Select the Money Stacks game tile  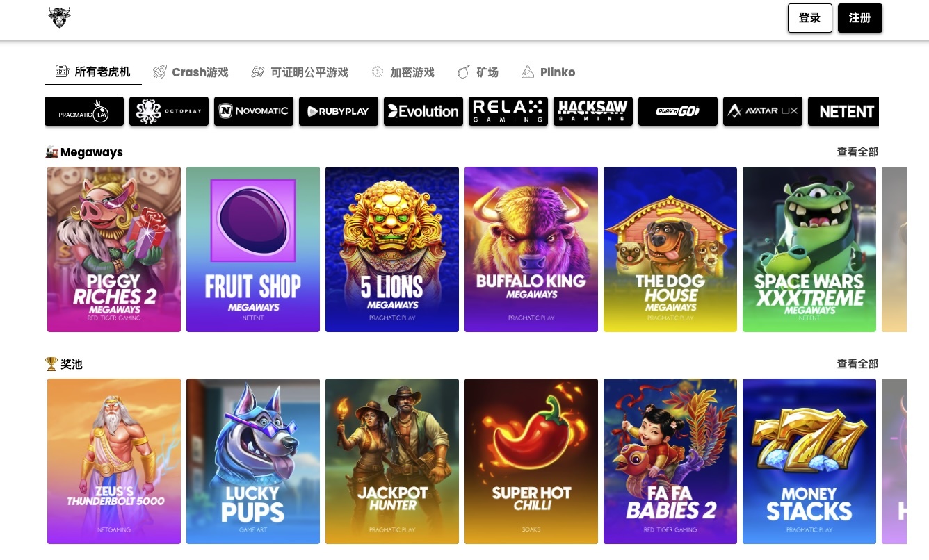click(x=809, y=461)
